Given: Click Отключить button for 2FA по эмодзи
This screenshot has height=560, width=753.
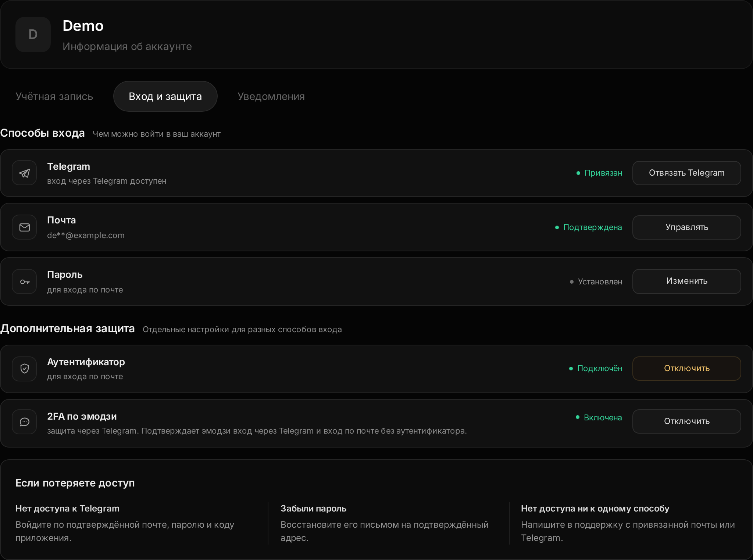Looking at the screenshot, I should click(686, 421).
